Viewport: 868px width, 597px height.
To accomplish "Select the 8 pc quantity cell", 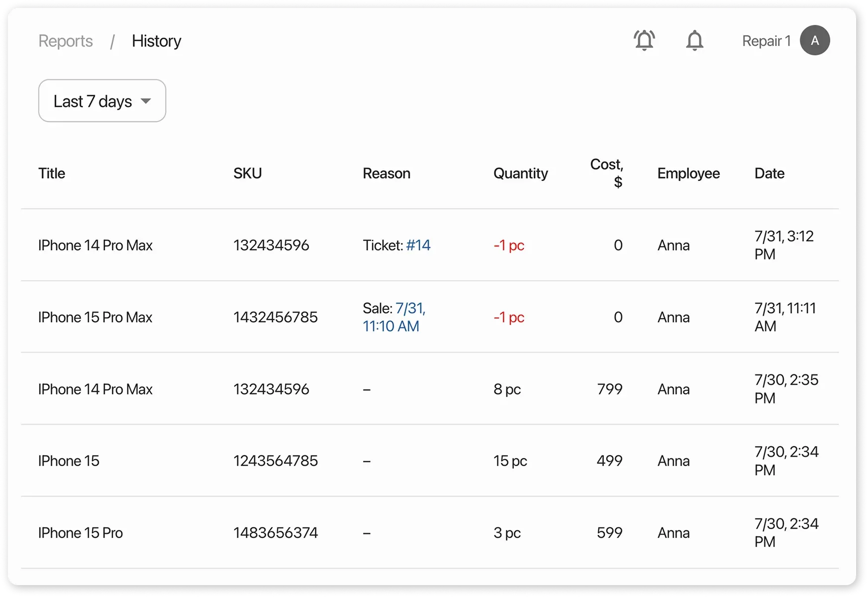I will coord(507,389).
